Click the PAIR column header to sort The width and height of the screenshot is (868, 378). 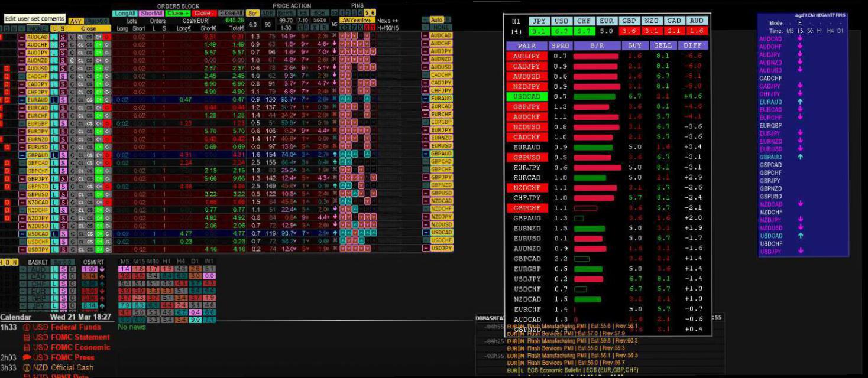coord(526,45)
